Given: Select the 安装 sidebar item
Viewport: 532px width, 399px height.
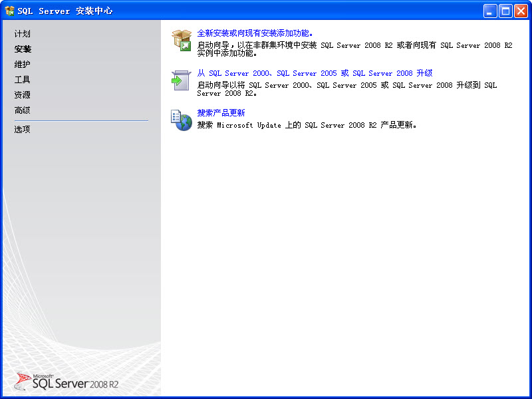Looking at the screenshot, I should (x=23, y=49).
